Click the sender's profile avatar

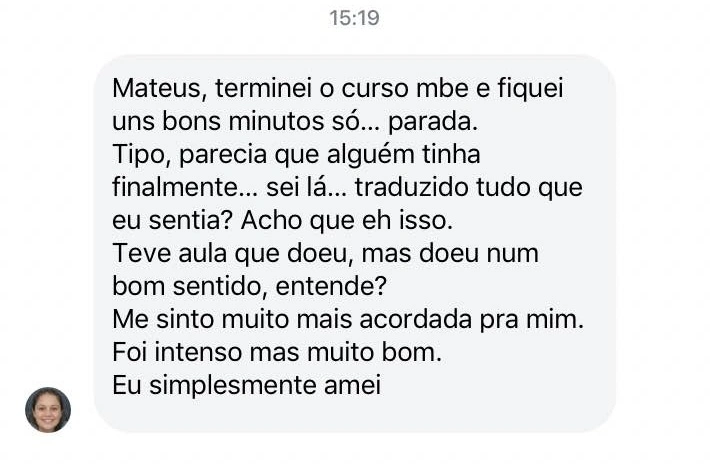(48, 409)
